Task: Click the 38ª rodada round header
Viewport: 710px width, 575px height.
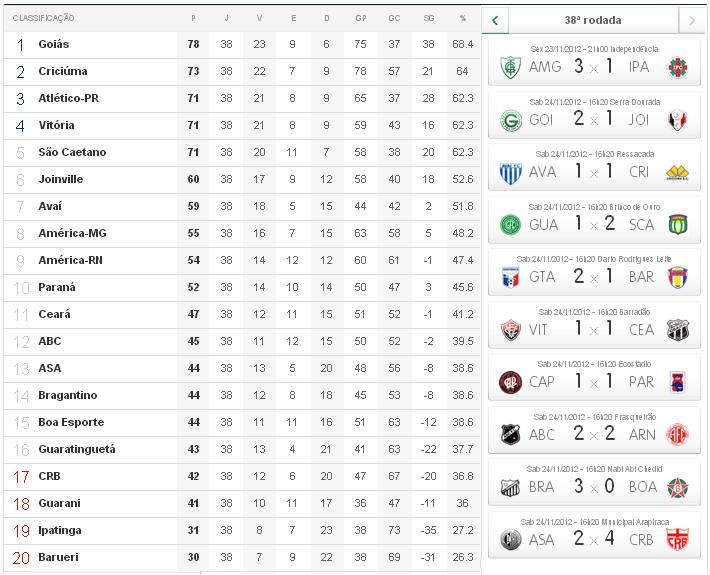Action: (x=594, y=20)
